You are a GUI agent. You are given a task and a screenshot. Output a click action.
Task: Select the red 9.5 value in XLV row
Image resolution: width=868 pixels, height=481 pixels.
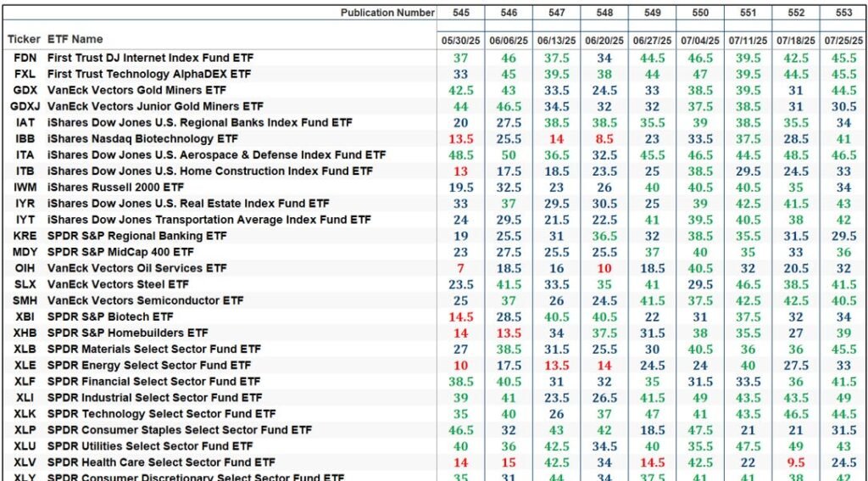point(796,462)
